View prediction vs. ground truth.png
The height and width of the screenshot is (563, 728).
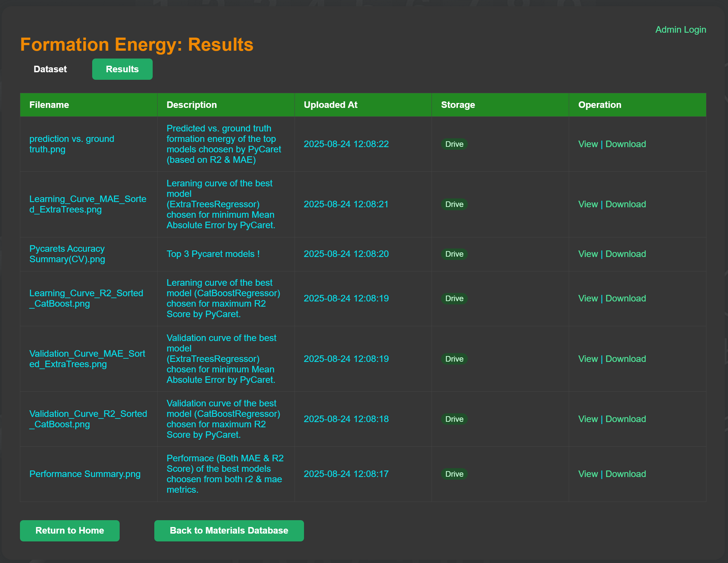pyautogui.click(x=588, y=144)
